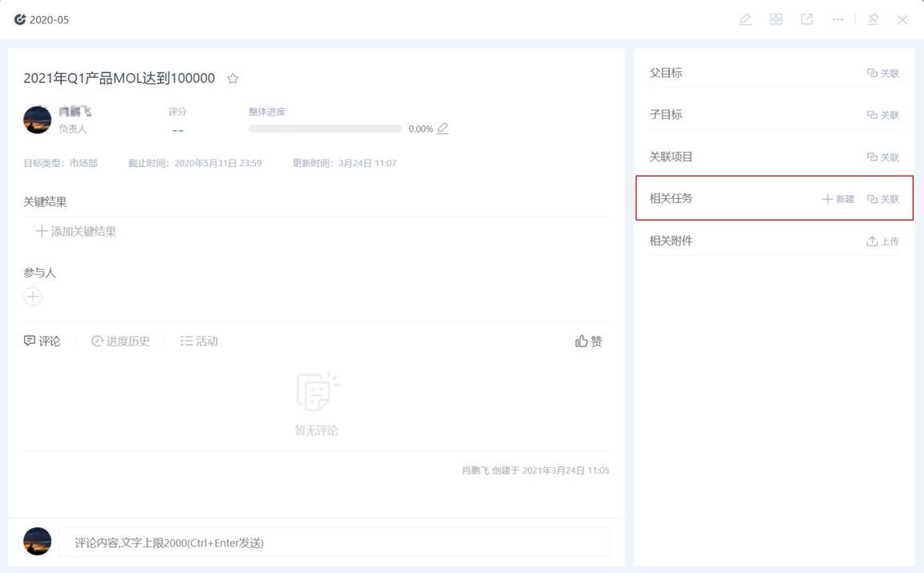Star the goal as favorite
This screenshot has width=924, height=573.
tap(233, 79)
